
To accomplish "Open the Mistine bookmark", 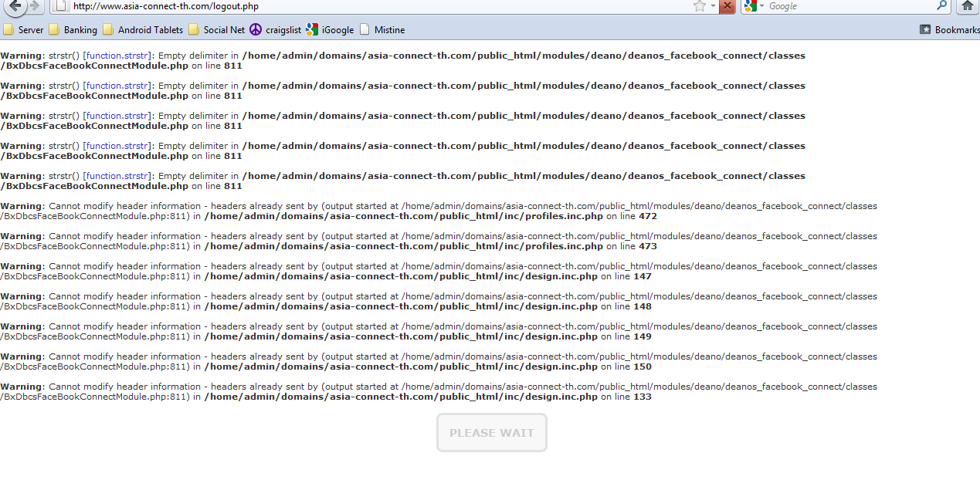I will (381, 30).
